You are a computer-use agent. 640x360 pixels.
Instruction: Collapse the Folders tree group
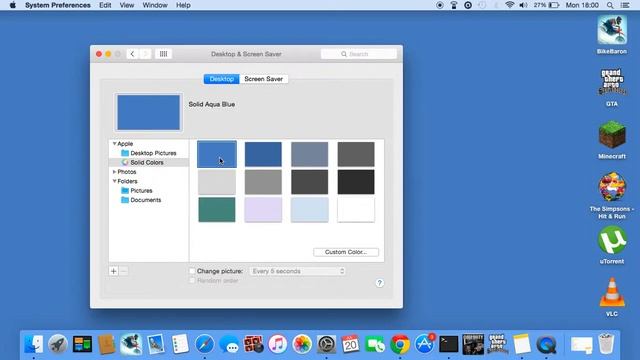click(114, 181)
